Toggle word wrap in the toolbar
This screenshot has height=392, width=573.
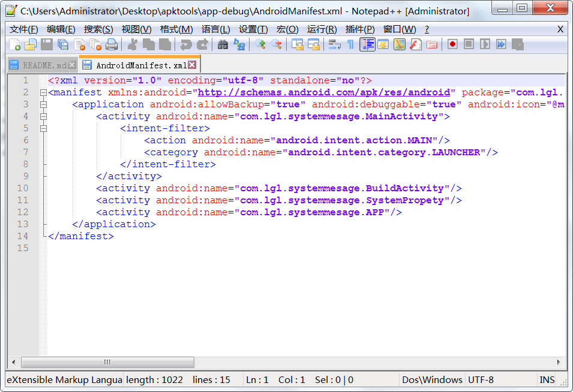point(334,44)
